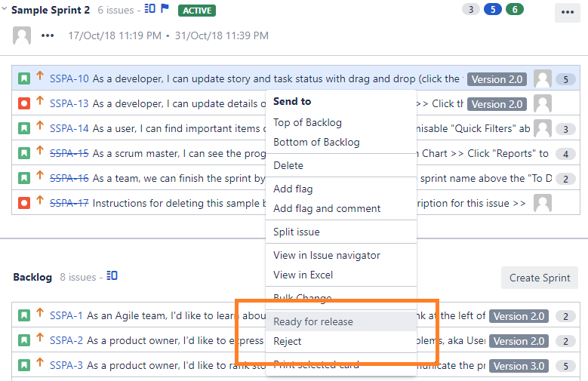Click the story type icon of SSPA-10
This screenshot has width=588, height=381.
click(24, 78)
